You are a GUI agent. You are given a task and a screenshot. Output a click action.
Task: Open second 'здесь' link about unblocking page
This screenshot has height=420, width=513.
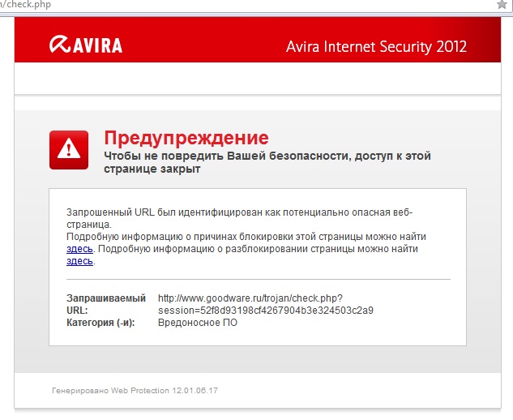coord(79,261)
